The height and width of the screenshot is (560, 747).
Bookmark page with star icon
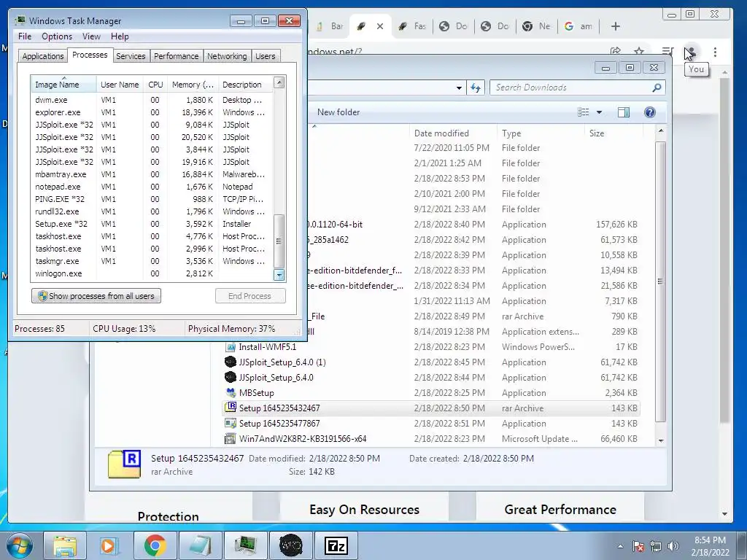639,52
